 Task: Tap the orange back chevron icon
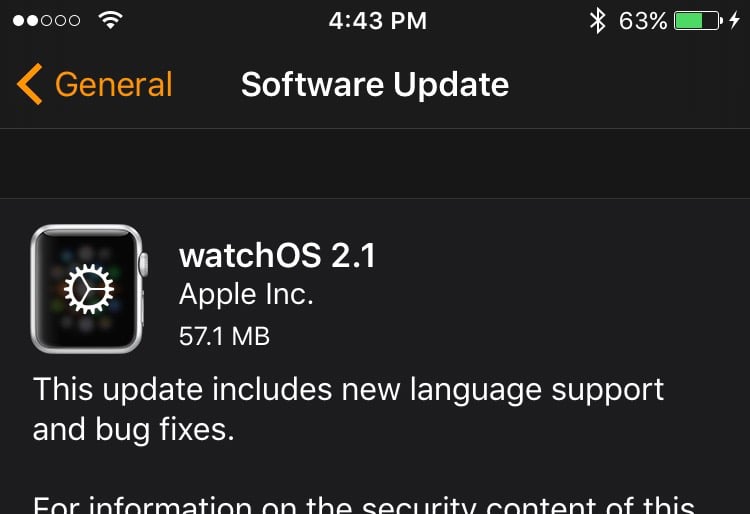pos(30,84)
